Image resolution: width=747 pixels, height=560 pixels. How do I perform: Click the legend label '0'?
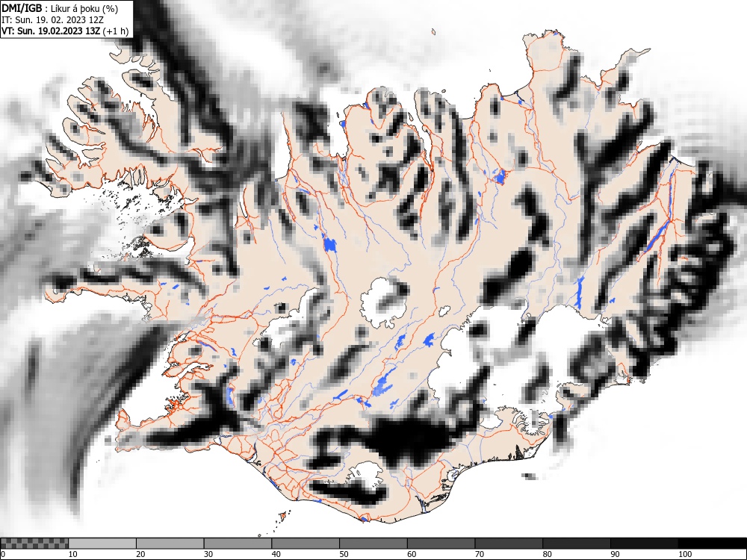pos(3,554)
